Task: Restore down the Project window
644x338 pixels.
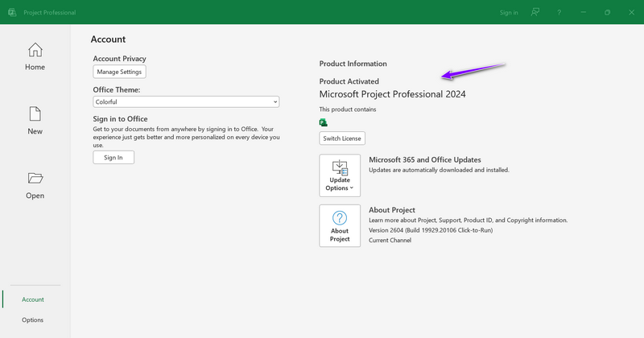Action: 608,13
